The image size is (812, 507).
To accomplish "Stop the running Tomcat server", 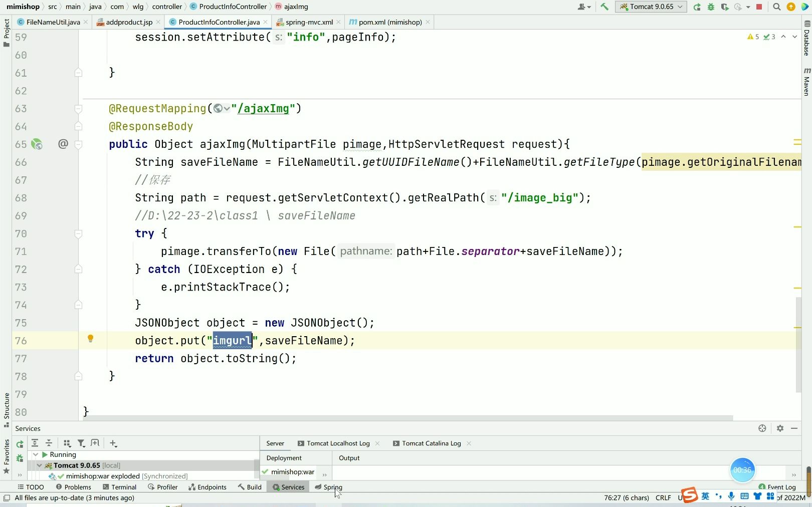I will point(759,7).
